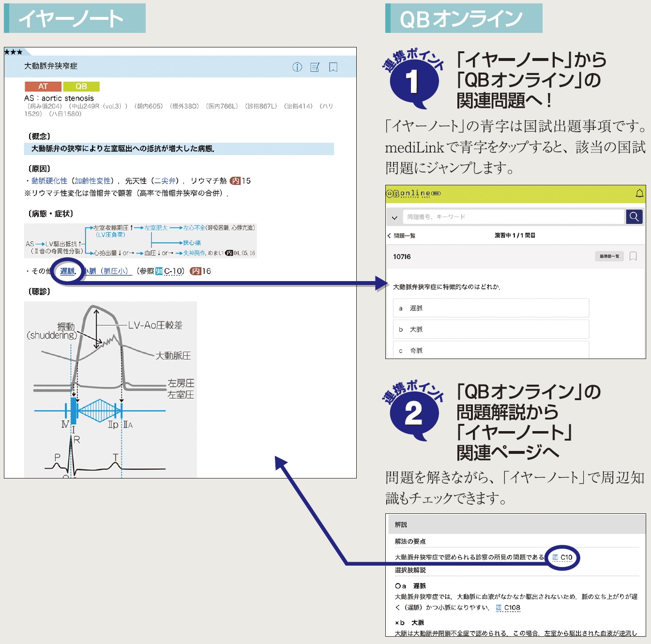Bookmark the 大動脈弁狭窄症 page with the bookmark icon

(333, 67)
